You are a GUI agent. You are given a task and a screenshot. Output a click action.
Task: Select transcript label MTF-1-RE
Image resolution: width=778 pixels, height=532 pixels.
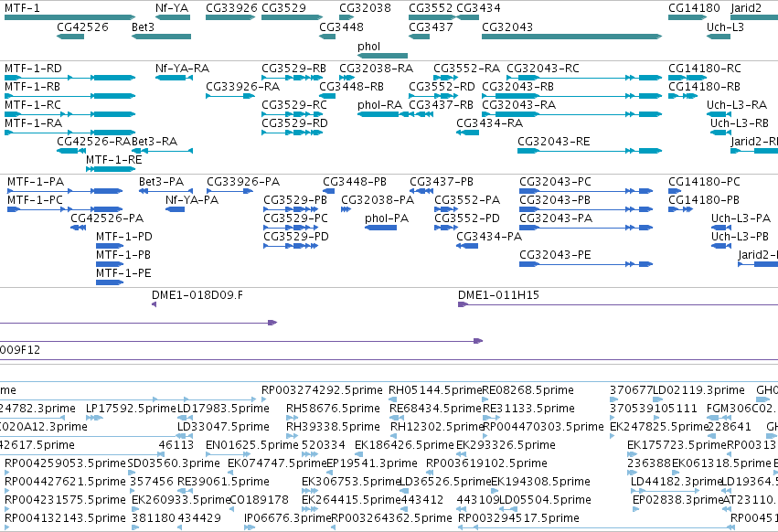(x=113, y=159)
